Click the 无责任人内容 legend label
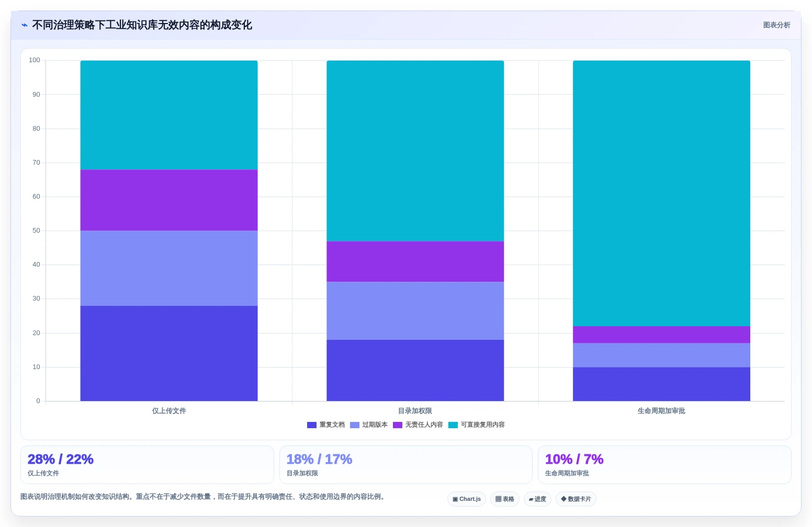The height and width of the screenshot is (527, 812). coord(424,425)
